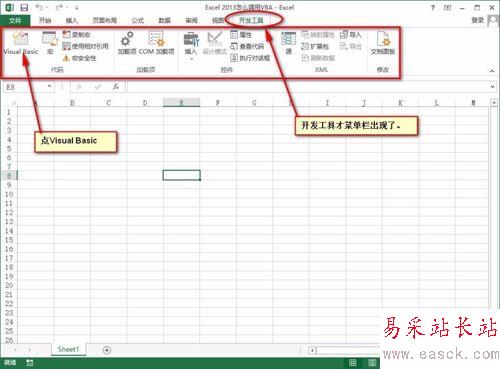
Task: Select the Sheet1 tab
Action: (68, 349)
